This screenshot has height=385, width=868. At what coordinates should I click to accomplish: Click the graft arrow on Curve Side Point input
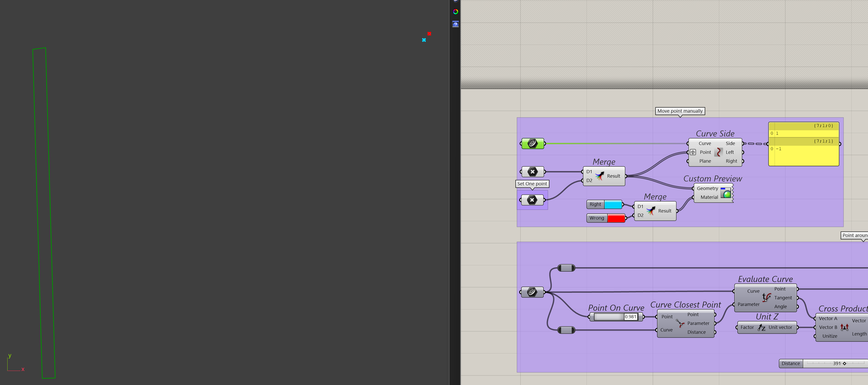tap(693, 152)
